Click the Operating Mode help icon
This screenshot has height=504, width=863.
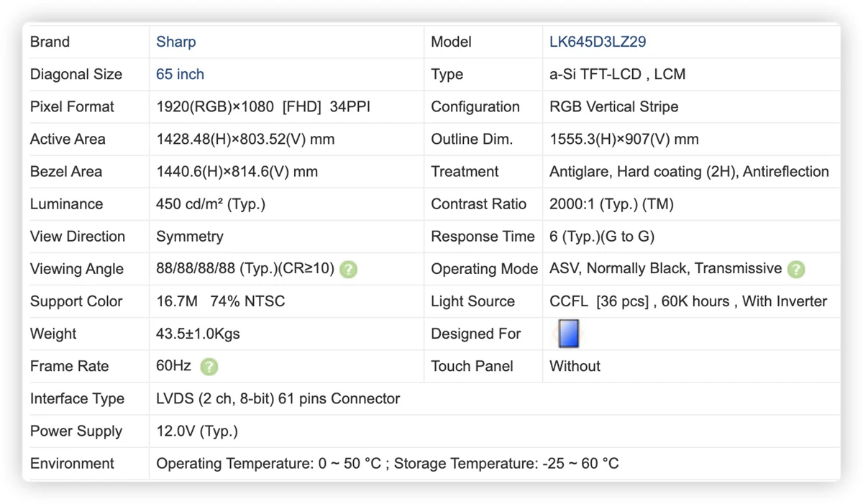tap(796, 270)
